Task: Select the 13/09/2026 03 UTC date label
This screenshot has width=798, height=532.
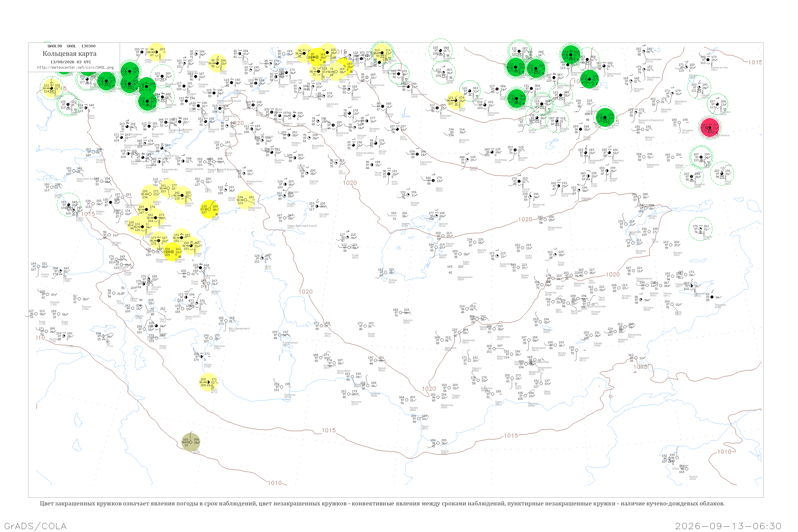Action: [x=71, y=62]
